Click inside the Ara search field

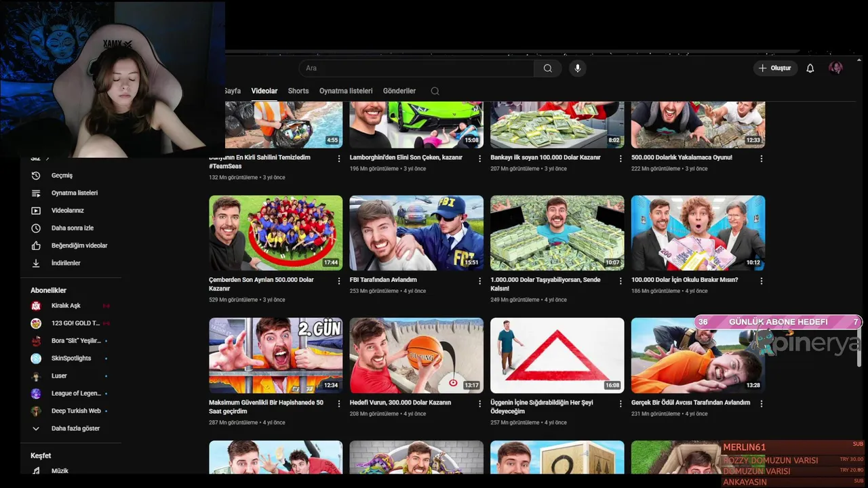coord(416,68)
